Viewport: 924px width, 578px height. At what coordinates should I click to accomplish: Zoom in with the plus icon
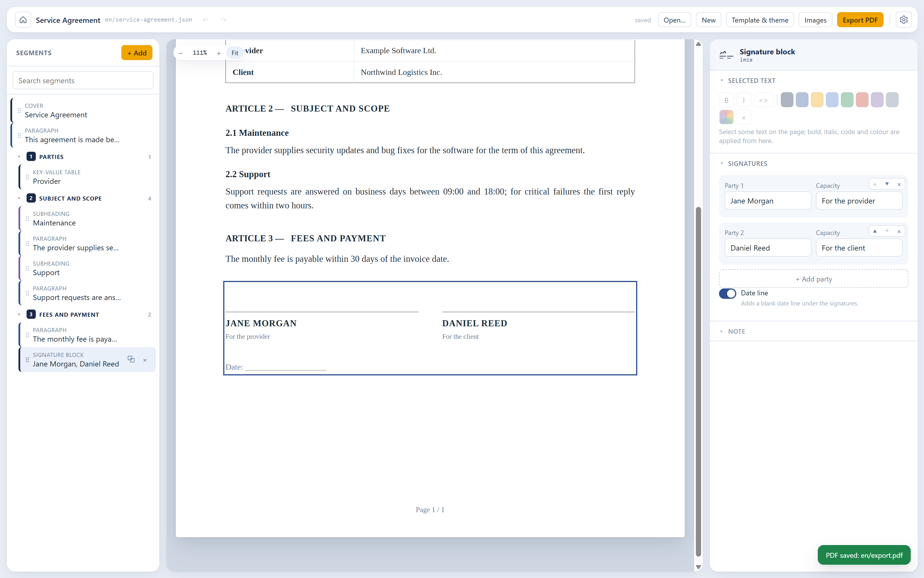point(219,53)
